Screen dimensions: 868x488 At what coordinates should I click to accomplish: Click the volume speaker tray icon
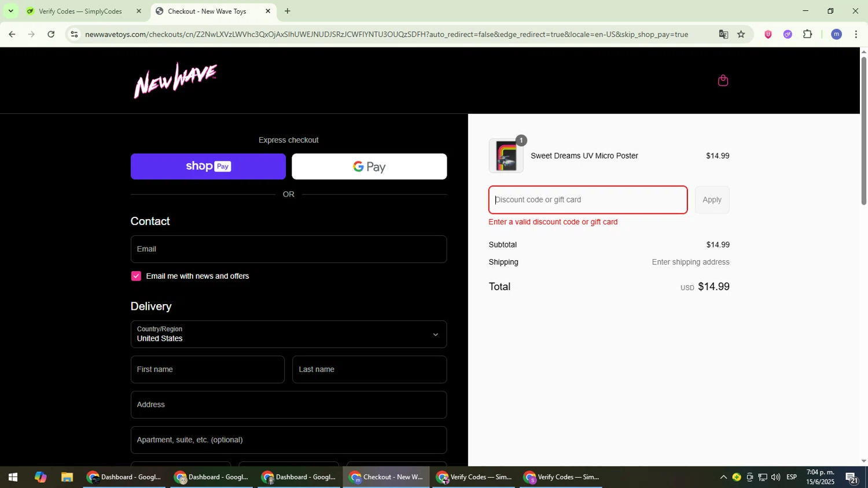click(x=775, y=478)
